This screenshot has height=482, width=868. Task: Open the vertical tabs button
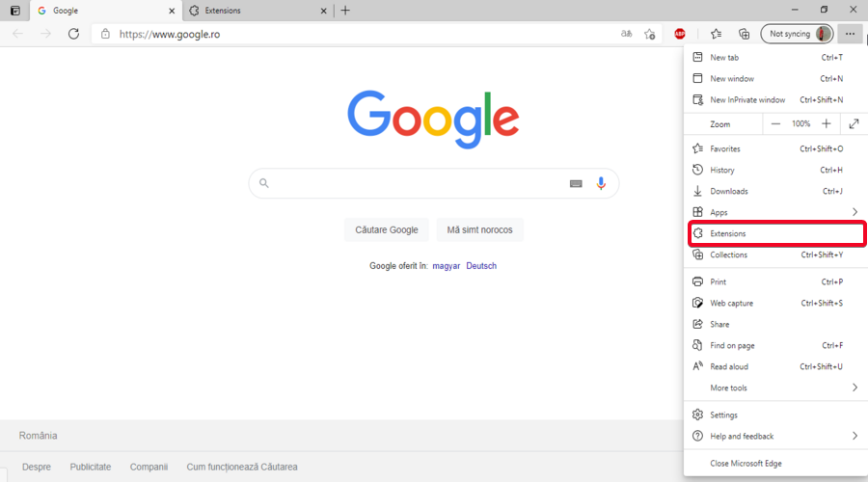(14, 11)
